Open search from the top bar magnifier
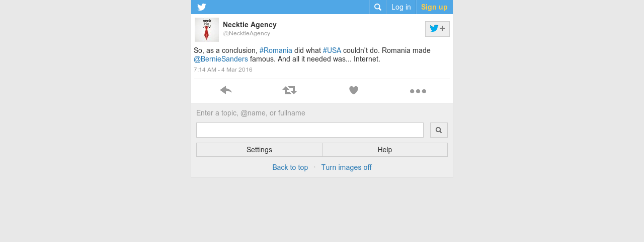Viewport: 644px width, 242px height. coord(378,7)
